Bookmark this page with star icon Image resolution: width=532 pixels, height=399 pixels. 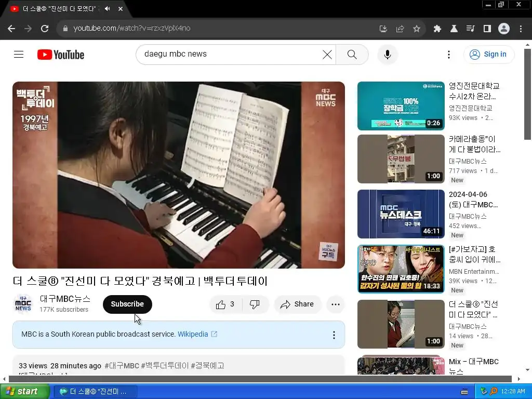(417, 29)
